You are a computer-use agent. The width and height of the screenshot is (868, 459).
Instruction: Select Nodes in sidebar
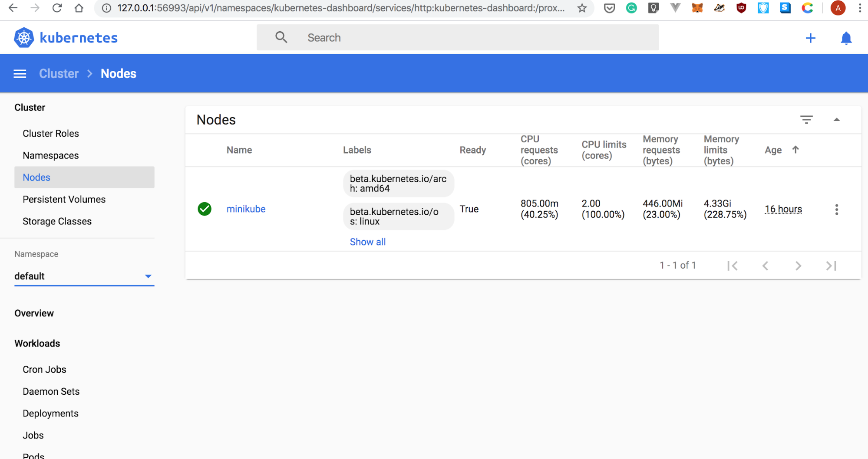coord(84,177)
